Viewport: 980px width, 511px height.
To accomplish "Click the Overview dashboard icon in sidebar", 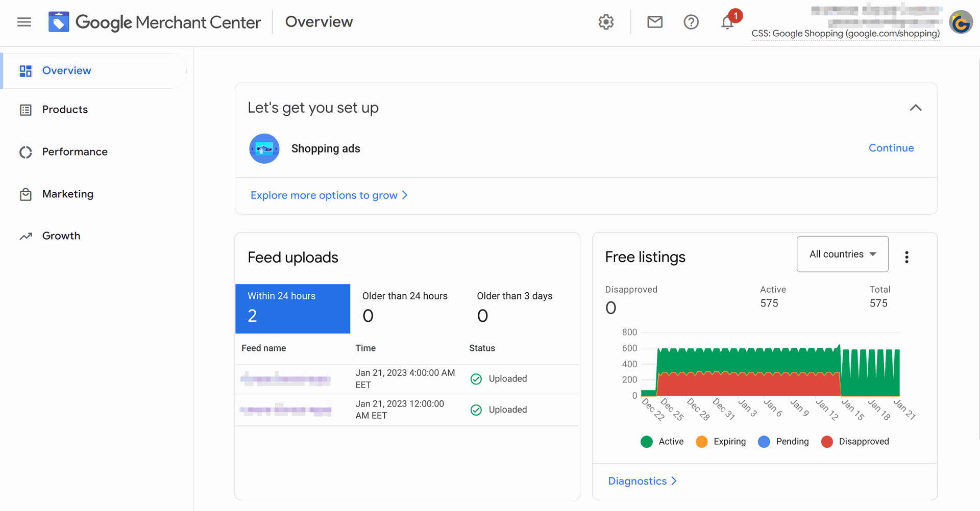I will pyautogui.click(x=26, y=71).
